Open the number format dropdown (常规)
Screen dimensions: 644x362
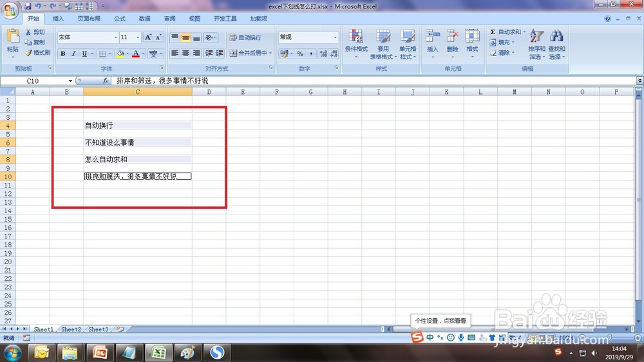(x=335, y=37)
